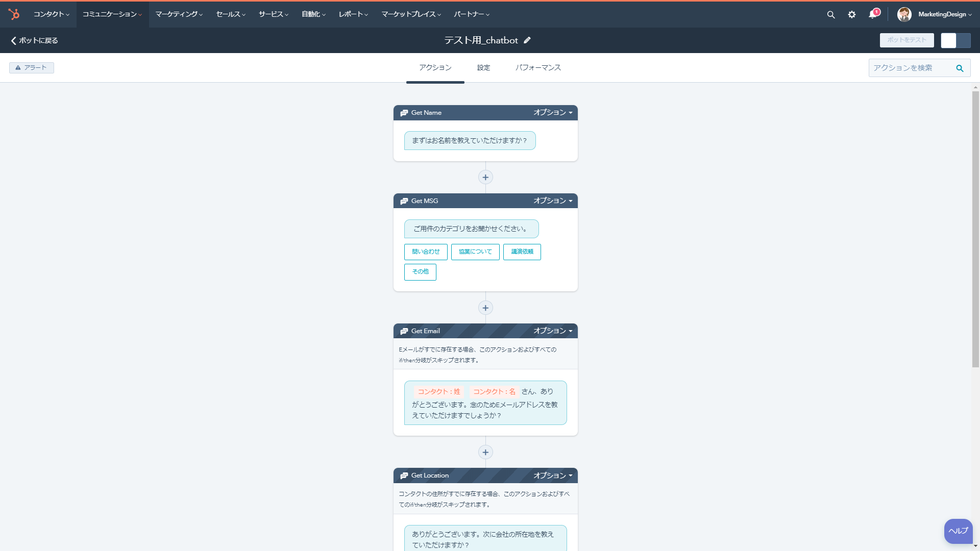Open search with the magnifier icon
Screen dimensions: 980x551
pyautogui.click(x=831, y=15)
